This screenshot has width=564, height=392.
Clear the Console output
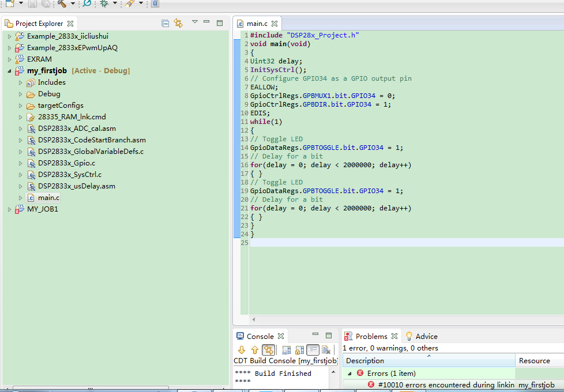click(x=326, y=350)
